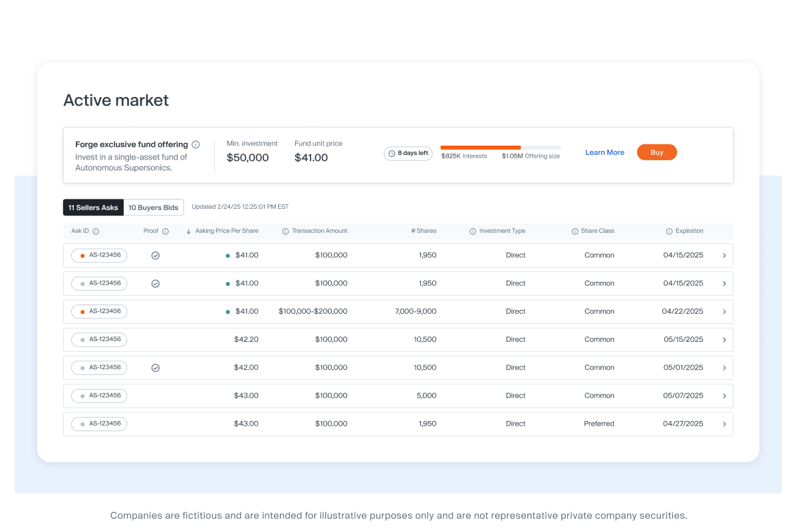The width and height of the screenshot is (798, 532).
Task: Click info icon beside Forge exclusive fund offering
Action: 196,144
